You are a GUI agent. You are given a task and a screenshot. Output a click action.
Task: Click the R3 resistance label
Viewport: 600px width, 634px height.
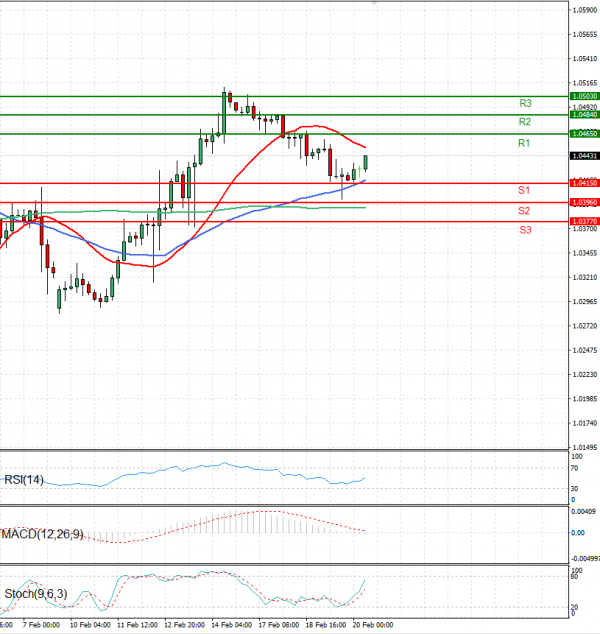click(x=525, y=103)
